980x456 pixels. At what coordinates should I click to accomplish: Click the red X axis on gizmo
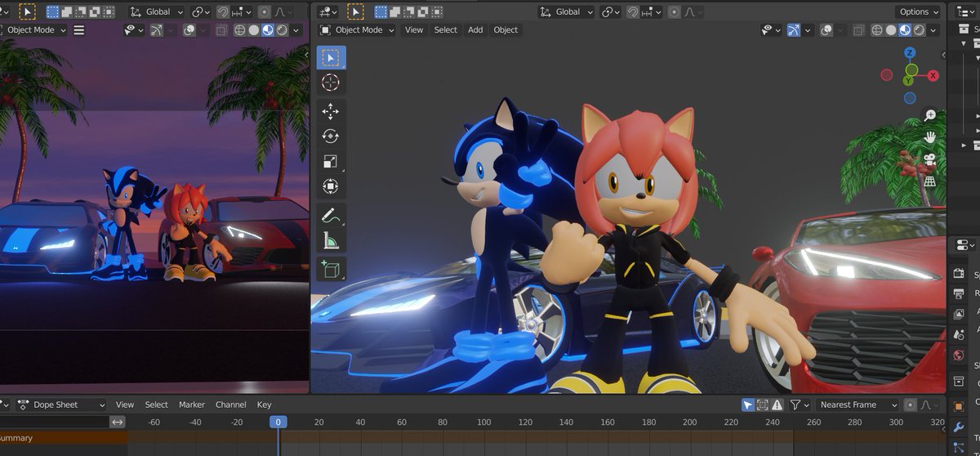(x=933, y=75)
